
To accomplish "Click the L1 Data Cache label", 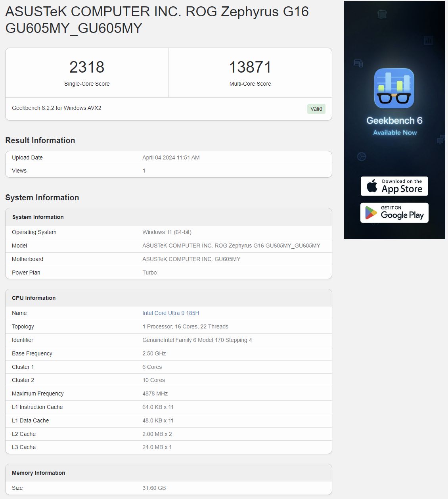I will pyautogui.click(x=31, y=420).
